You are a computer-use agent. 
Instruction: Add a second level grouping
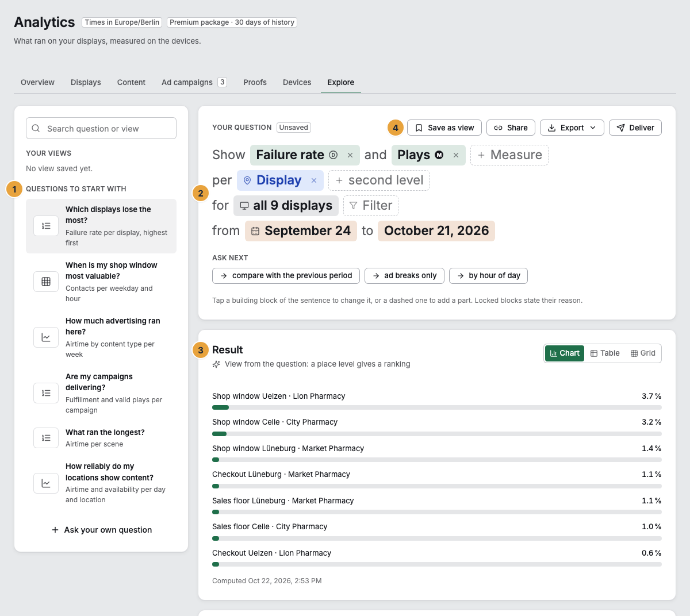coord(379,180)
